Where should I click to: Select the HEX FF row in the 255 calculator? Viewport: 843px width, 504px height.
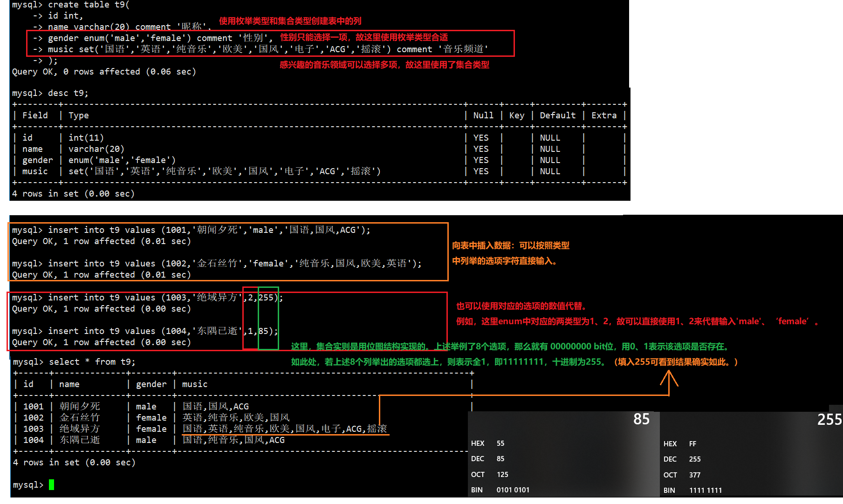[x=680, y=444]
